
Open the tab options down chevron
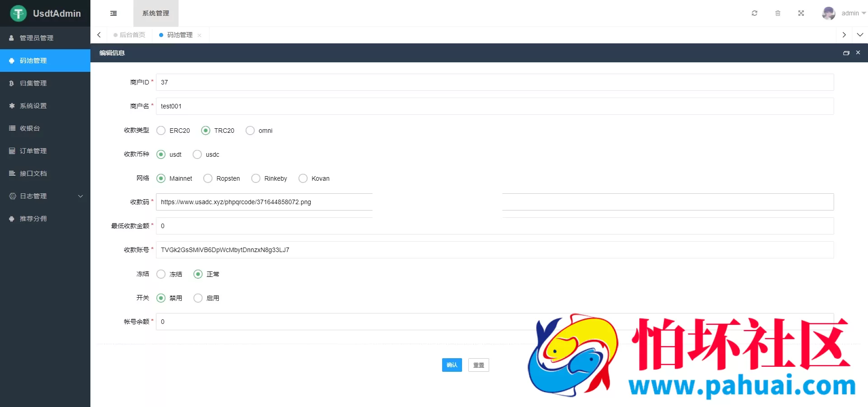click(860, 35)
